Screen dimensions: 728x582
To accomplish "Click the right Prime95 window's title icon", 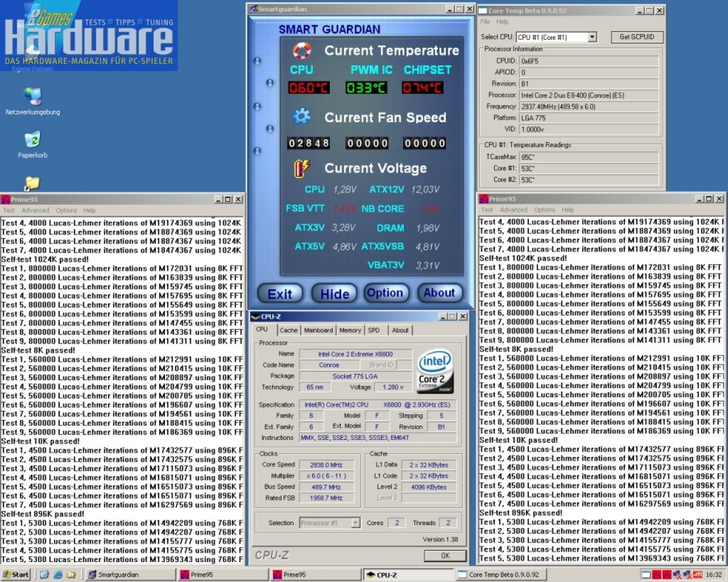I will 483,199.
